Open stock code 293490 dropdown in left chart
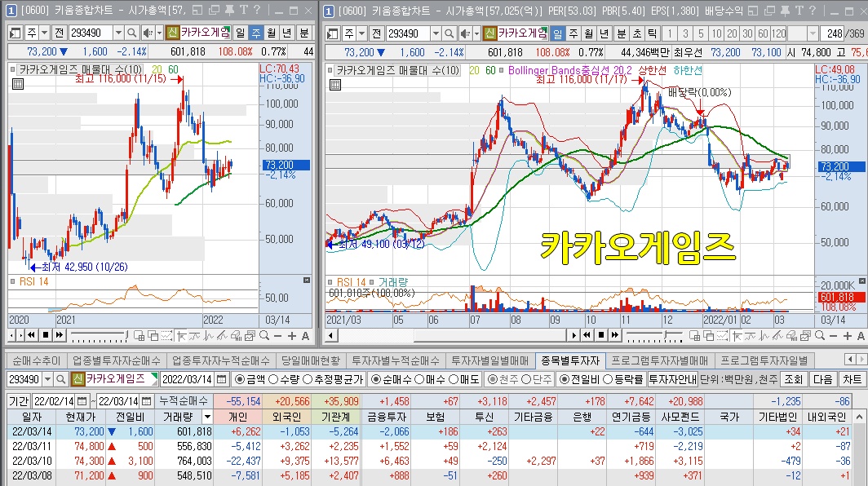Viewport: 868px width, 486px height. (118, 33)
